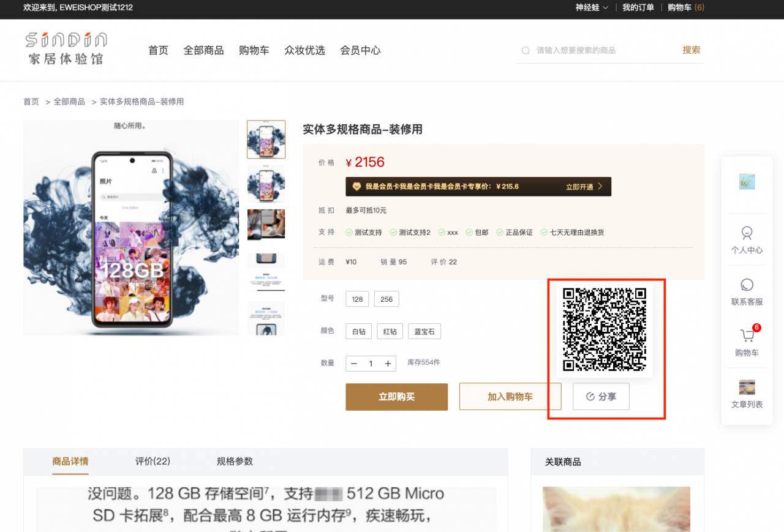Image resolution: width=784 pixels, height=532 pixels.
Task: Select color option 白钻
Action: [358, 331]
